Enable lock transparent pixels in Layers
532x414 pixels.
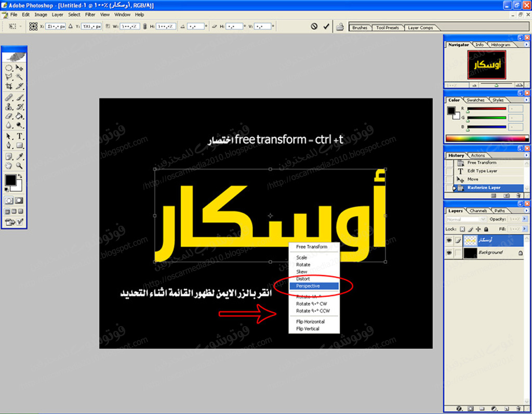click(462, 229)
